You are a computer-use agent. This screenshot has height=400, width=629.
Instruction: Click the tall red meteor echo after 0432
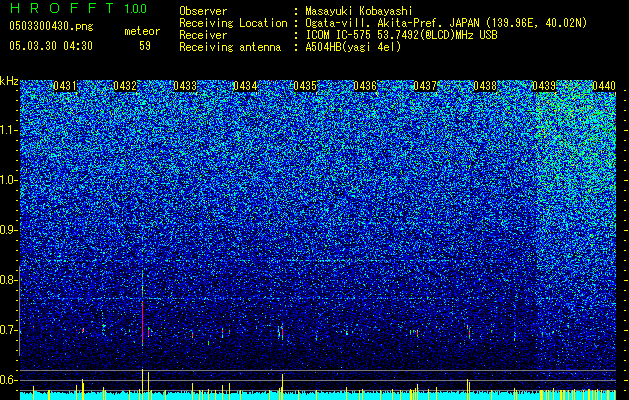coord(142,321)
